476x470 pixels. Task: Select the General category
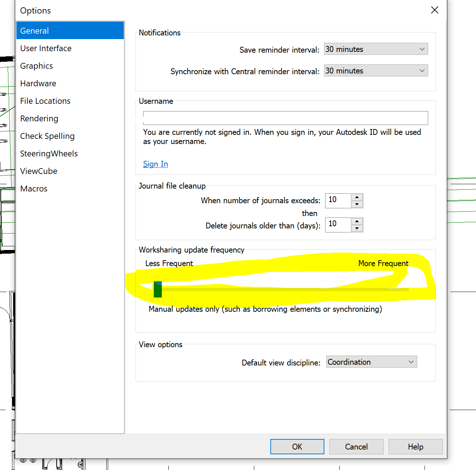coord(34,31)
